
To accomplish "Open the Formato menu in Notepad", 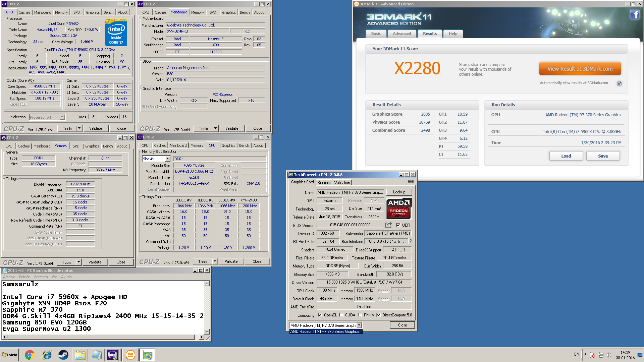I will pyautogui.click(x=41, y=277).
